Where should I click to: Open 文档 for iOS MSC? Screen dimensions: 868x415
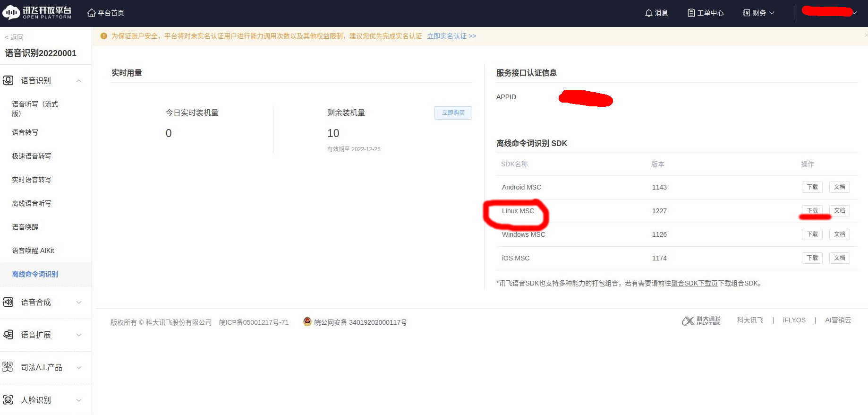click(840, 258)
